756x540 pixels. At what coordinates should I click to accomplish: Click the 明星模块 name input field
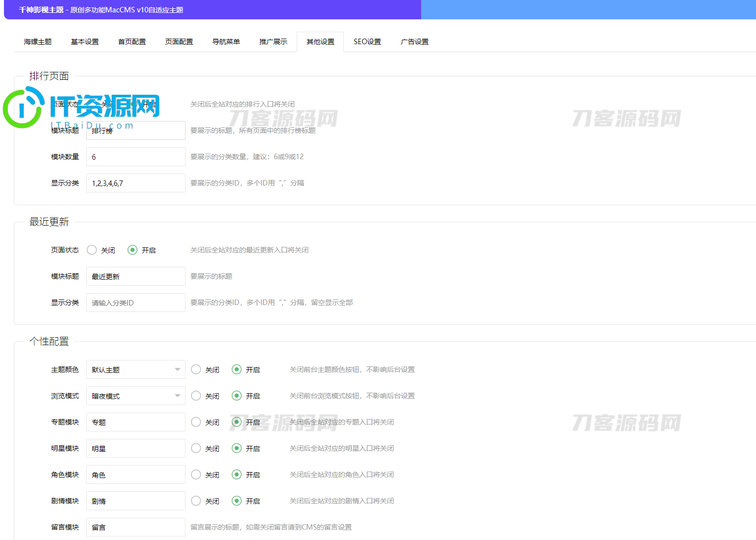[x=136, y=448]
